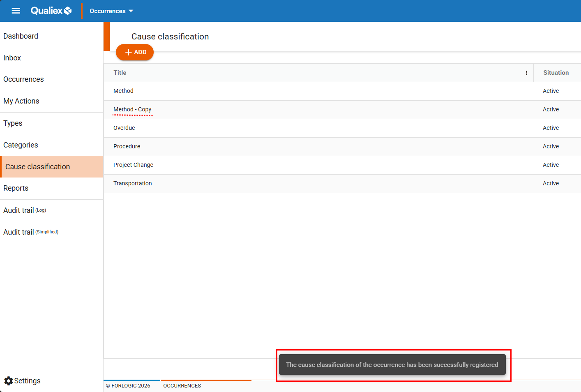This screenshot has height=392, width=581.
Task: Open the Reports section
Action: point(16,188)
